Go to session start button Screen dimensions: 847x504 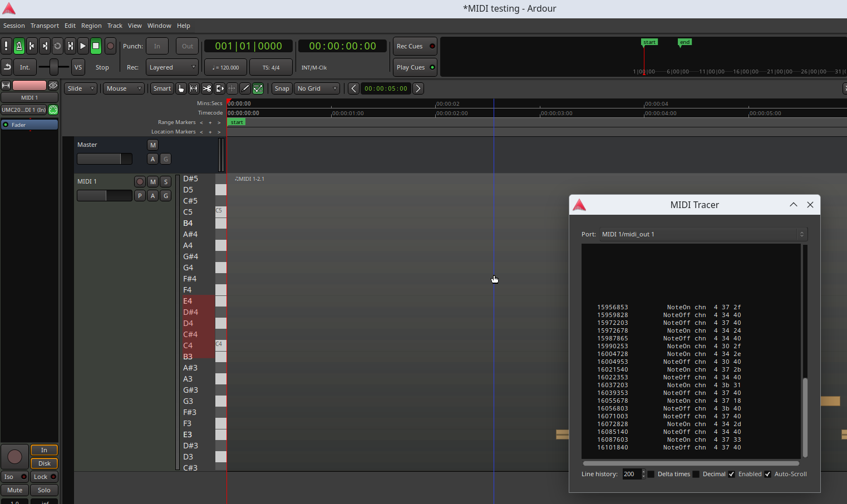point(32,46)
